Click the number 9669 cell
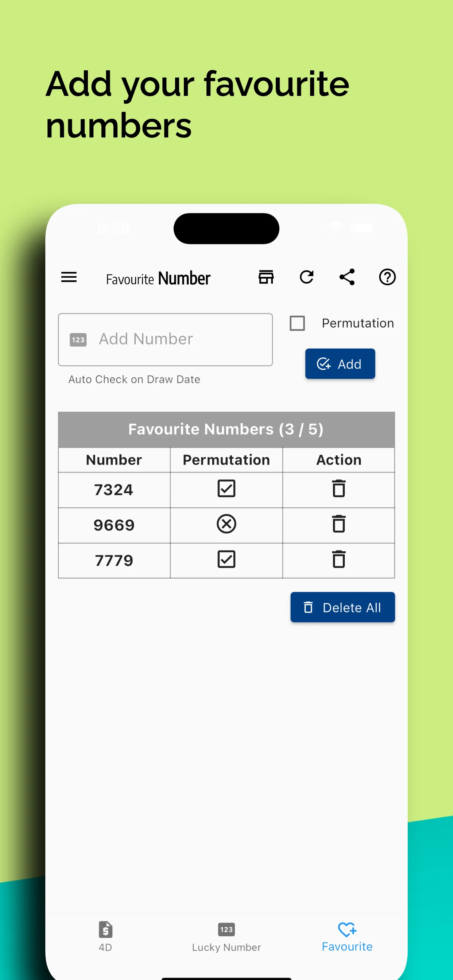 click(114, 525)
